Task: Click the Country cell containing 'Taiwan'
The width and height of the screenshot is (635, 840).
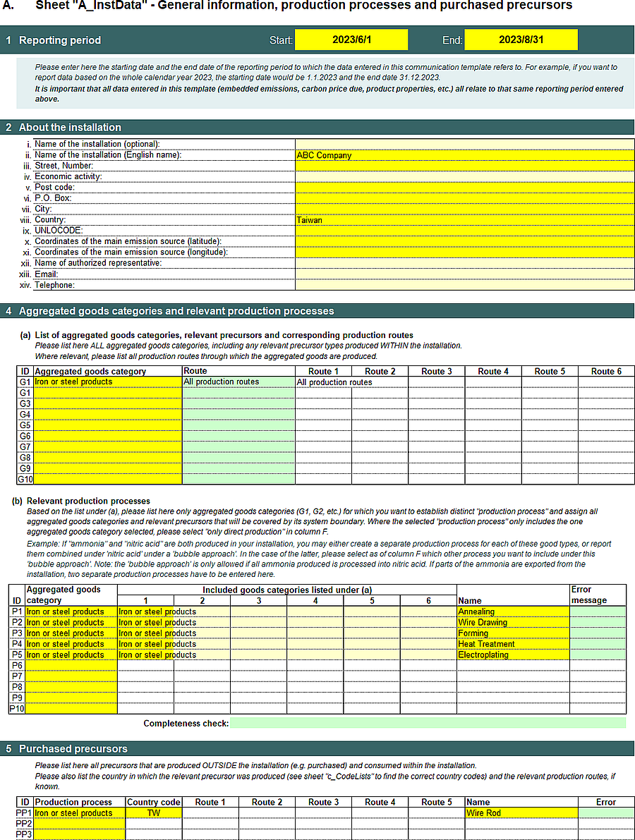Action: 464,220
